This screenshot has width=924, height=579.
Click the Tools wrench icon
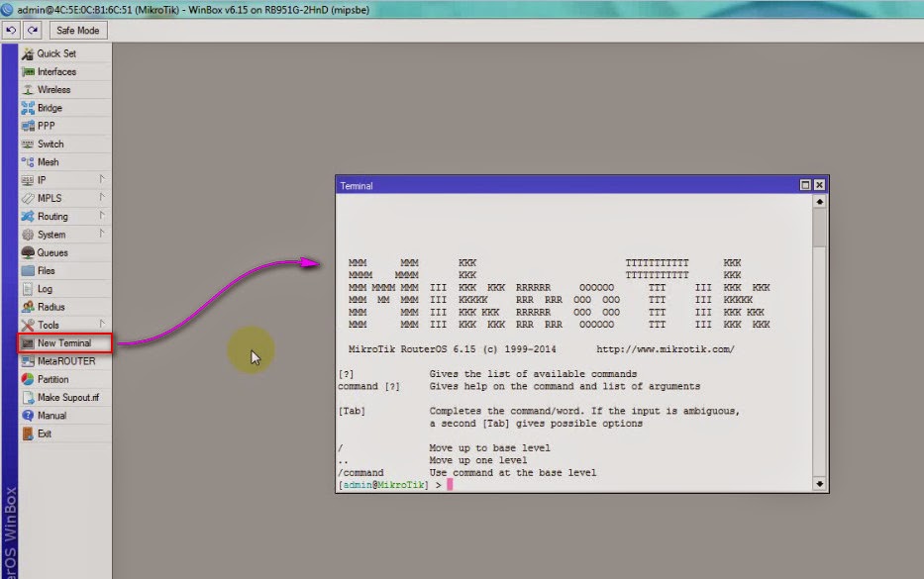(28, 326)
